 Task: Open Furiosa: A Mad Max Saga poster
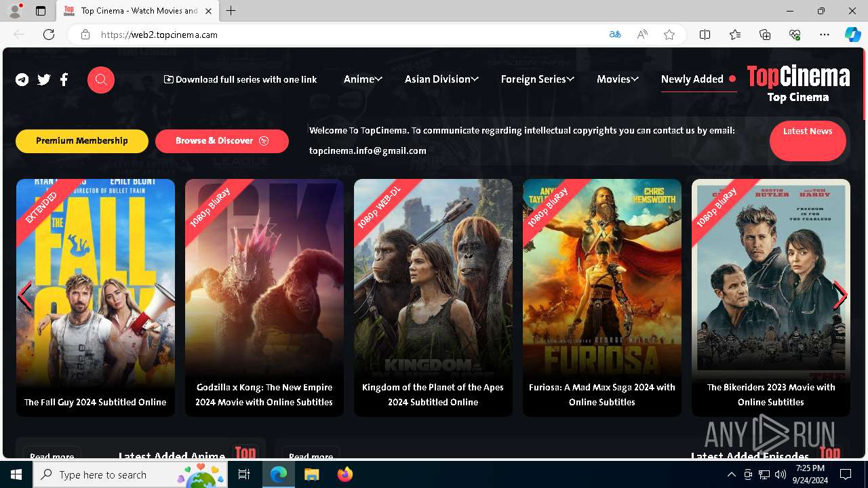pyautogui.click(x=602, y=298)
